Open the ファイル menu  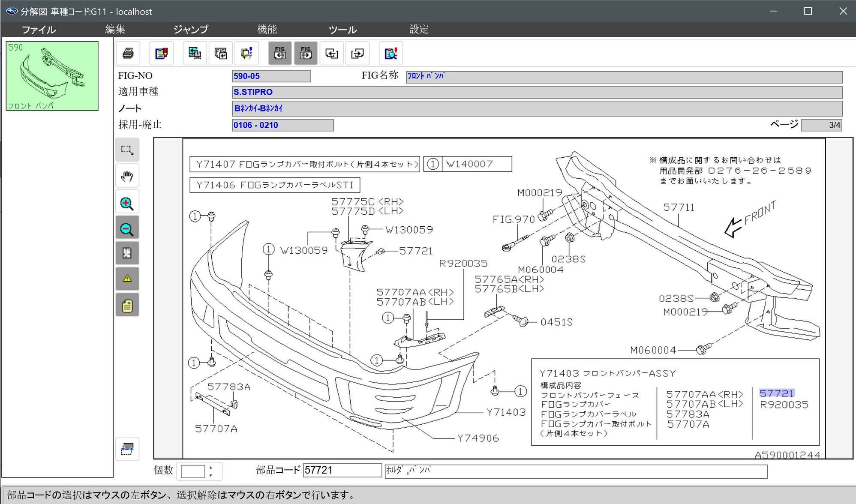click(x=39, y=30)
